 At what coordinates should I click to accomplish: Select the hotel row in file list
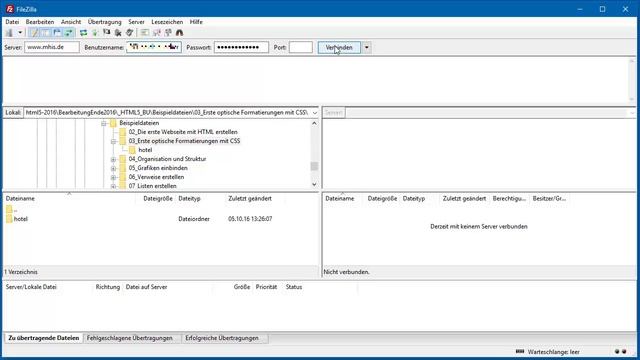coord(160,219)
